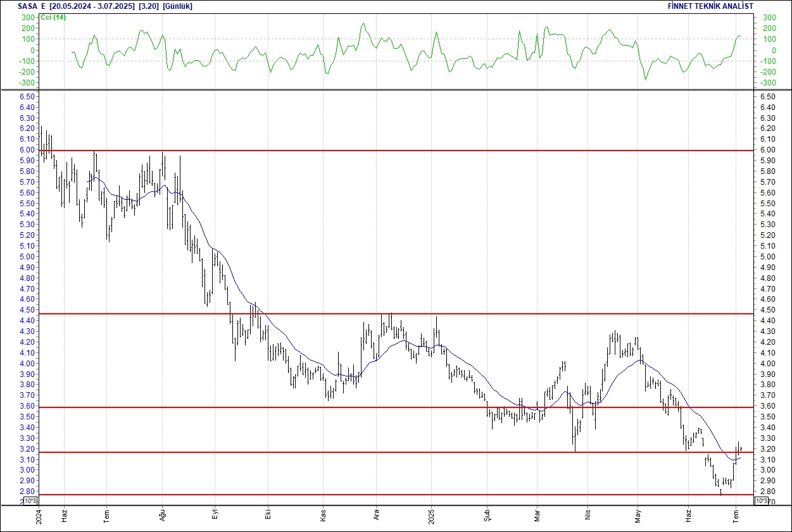Click the Eki month label
Screen dimensions: 792x532
click(x=268, y=514)
